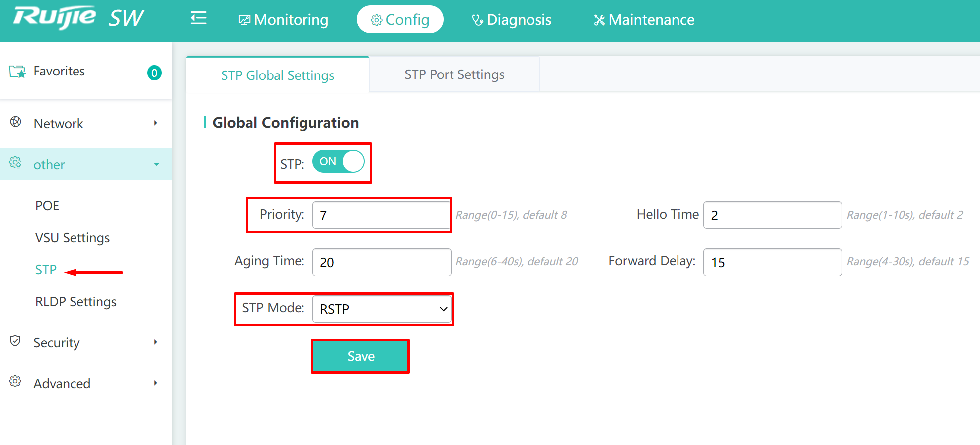This screenshot has height=445, width=980.
Task: Open the STP Mode dropdown
Action: [381, 309]
